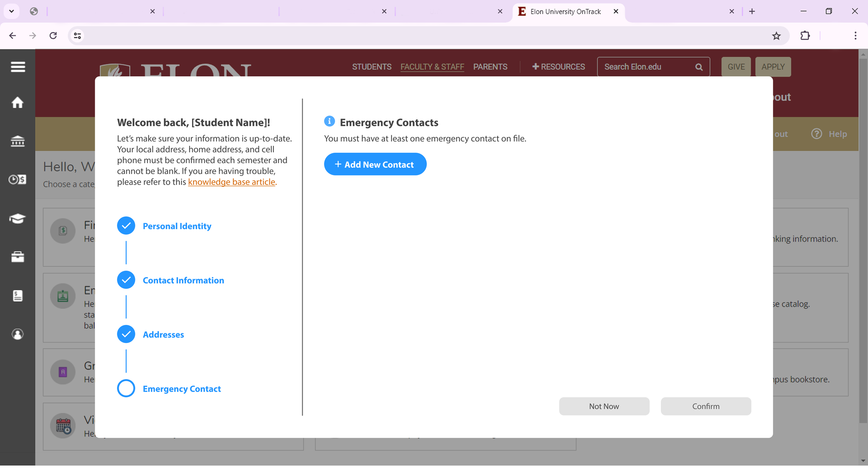Open the clock-dollar time entry icon
Image resolution: width=868 pixels, height=470 pixels.
pyautogui.click(x=17, y=179)
